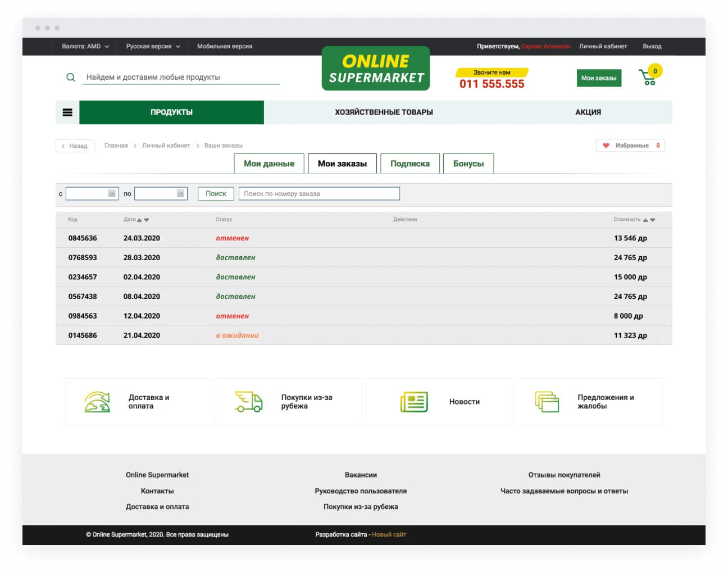Click footer Online Supermarket link
The image size is (728, 572).
[x=157, y=475]
